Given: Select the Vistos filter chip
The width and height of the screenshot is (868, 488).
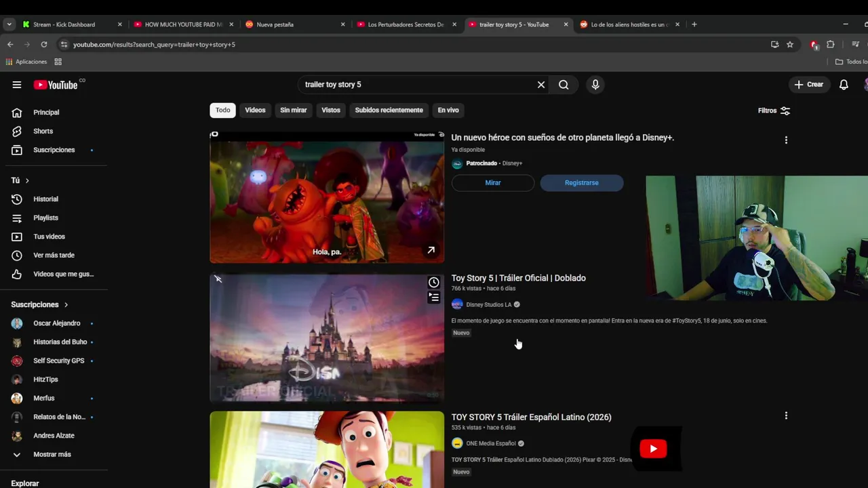Looking at the screenshot, I should (x=331, y=110).
